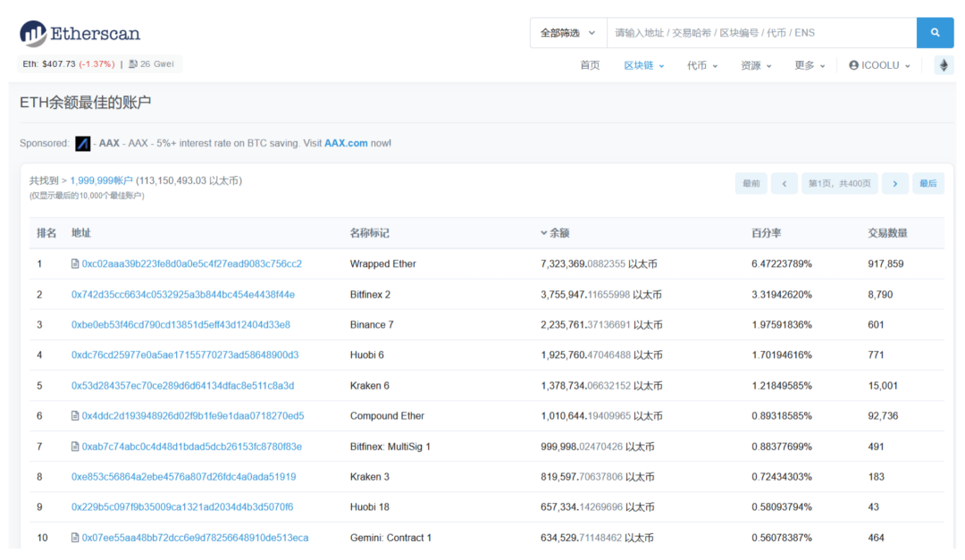The width and height of the screenshot is (965, 560).
Task: Click the Etherscan logo
Action: 80,33
